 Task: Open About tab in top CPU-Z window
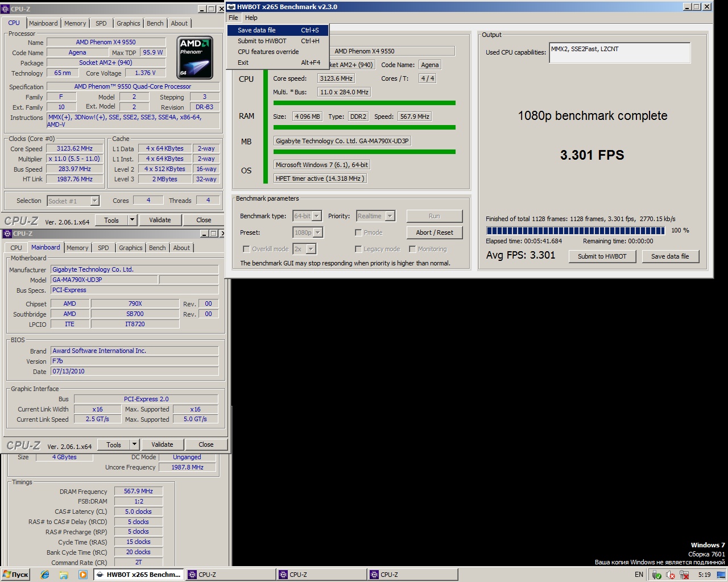tap(179, 23)
